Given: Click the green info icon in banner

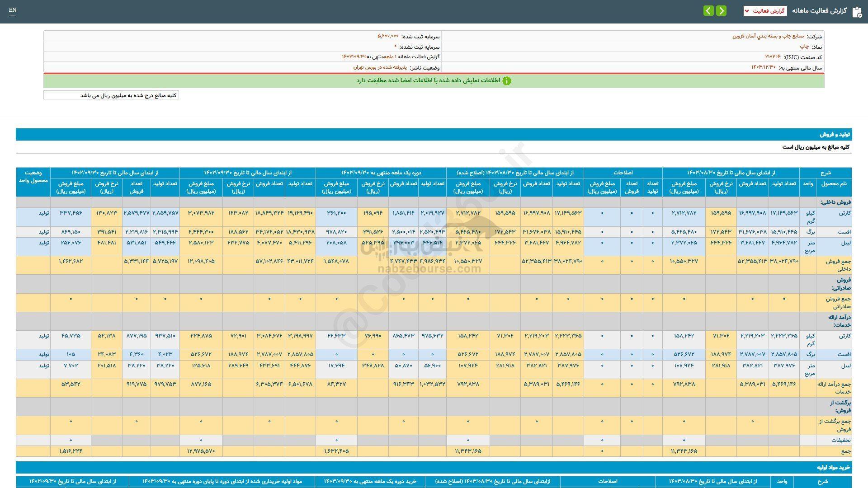Looking at the screenshot, I should pyautogui.click(x=507, y=81).
